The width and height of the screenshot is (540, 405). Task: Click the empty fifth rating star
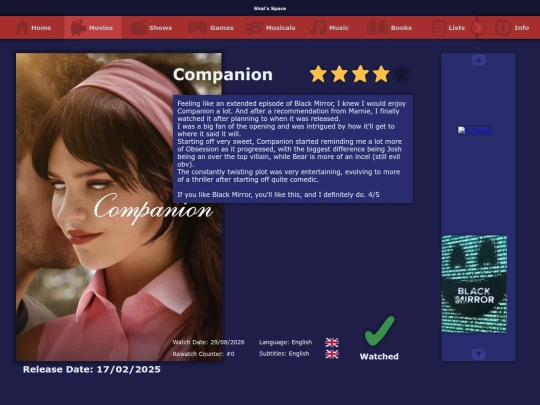tap(402, 74)
